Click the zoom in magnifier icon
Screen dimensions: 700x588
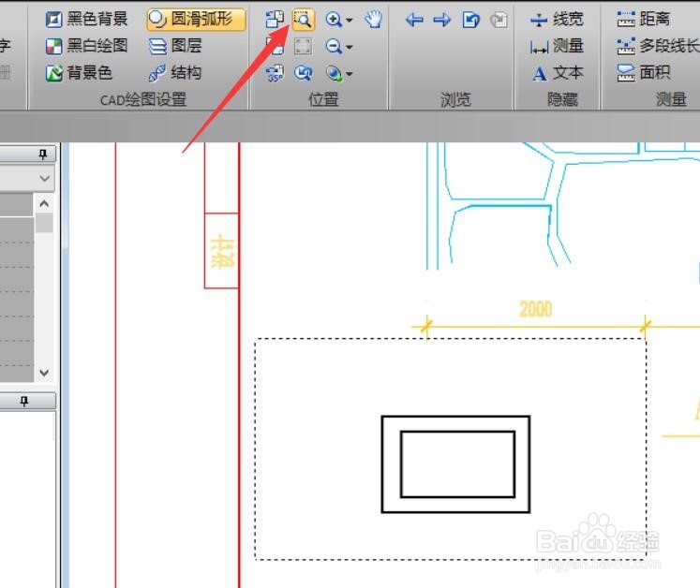click(334, 19)
